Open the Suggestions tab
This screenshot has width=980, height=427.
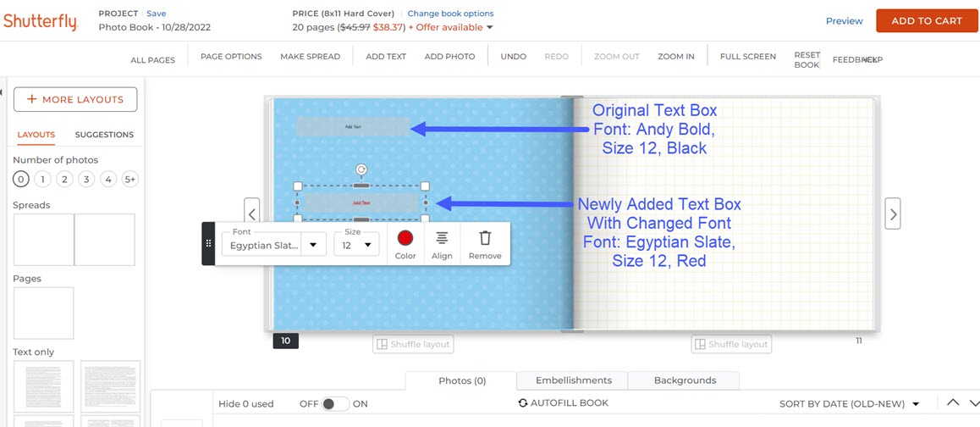click(104, 135)
